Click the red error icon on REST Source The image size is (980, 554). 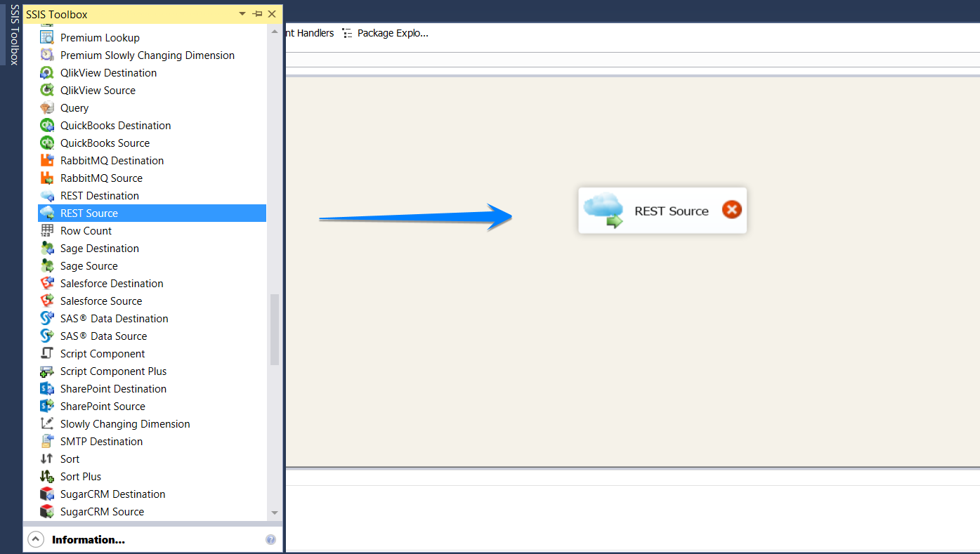coord(732,210)
